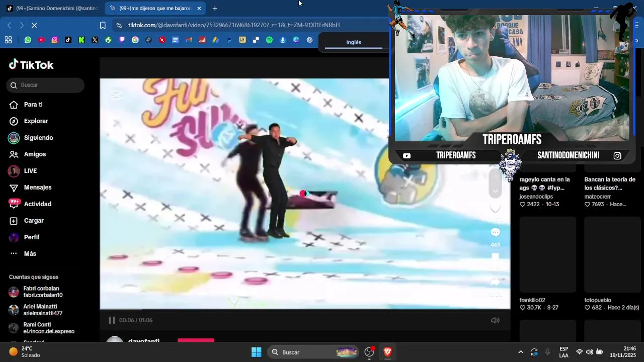The image size is (644, 362).
Task: Go to next video with down chevron
Action: click(x=495, y=191)
